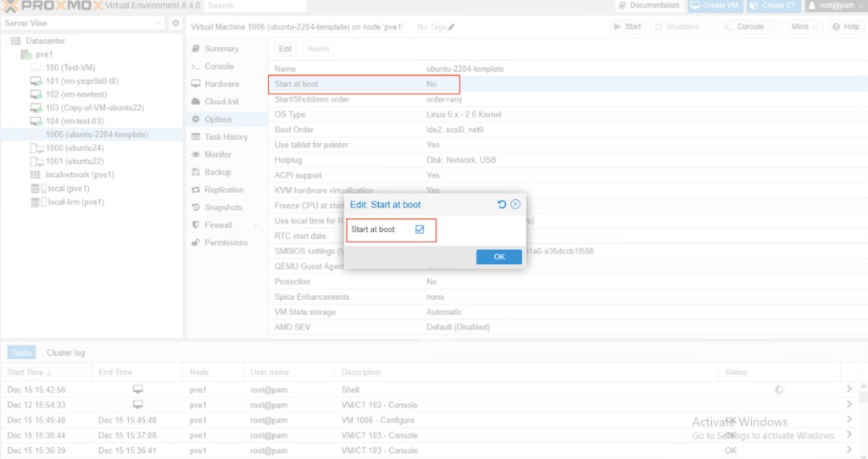Screen dimensions: 868x459
Task: Open the Help button
Action: pos(846,26)
